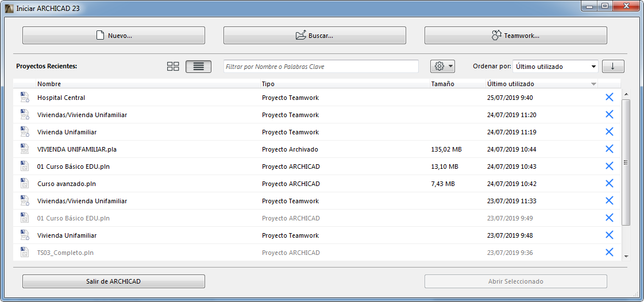Viewport: 644px width, 302px height.
Task: Focus the Filtrar por Nombre filter field
Action: coord(321,67)
